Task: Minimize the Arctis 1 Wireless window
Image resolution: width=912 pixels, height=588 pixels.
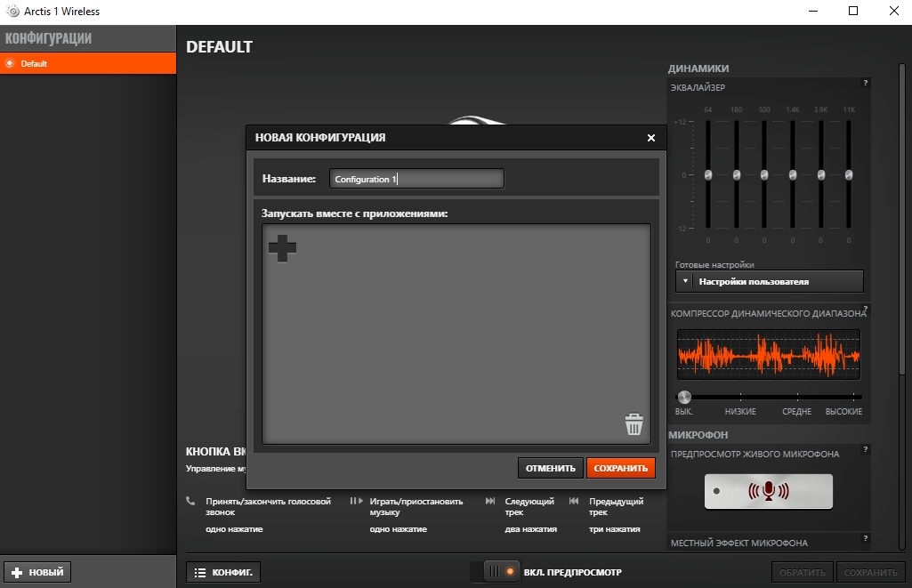Action: (x=813, y=11)
